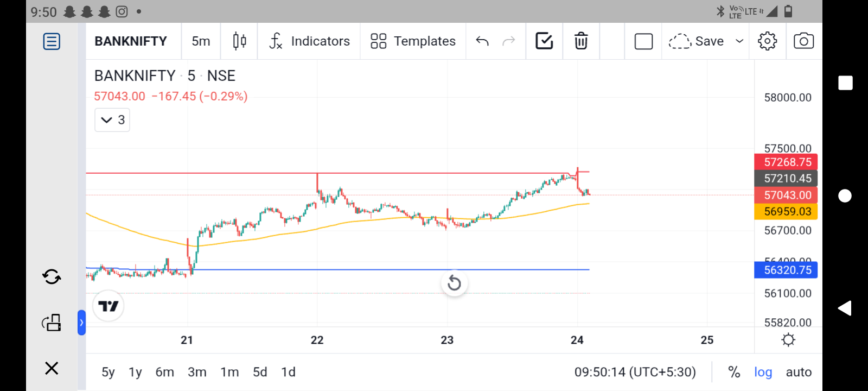Expand the Save dropdown arrow
The image size is (868, 391).
tap(739, 41)
